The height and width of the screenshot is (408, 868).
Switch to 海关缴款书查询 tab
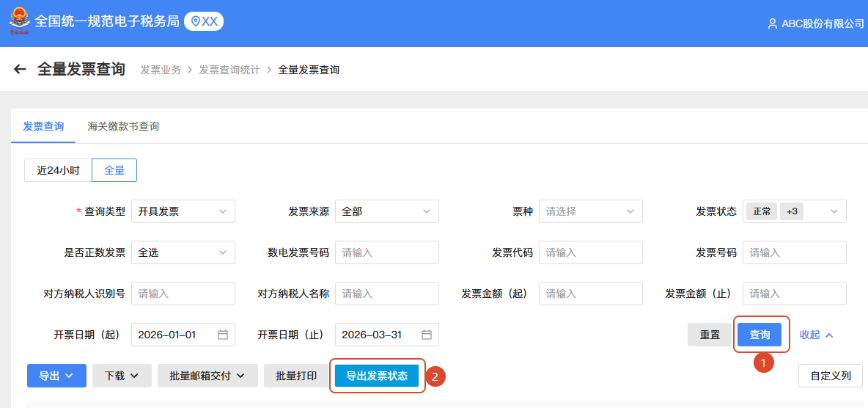pos(123,126)
